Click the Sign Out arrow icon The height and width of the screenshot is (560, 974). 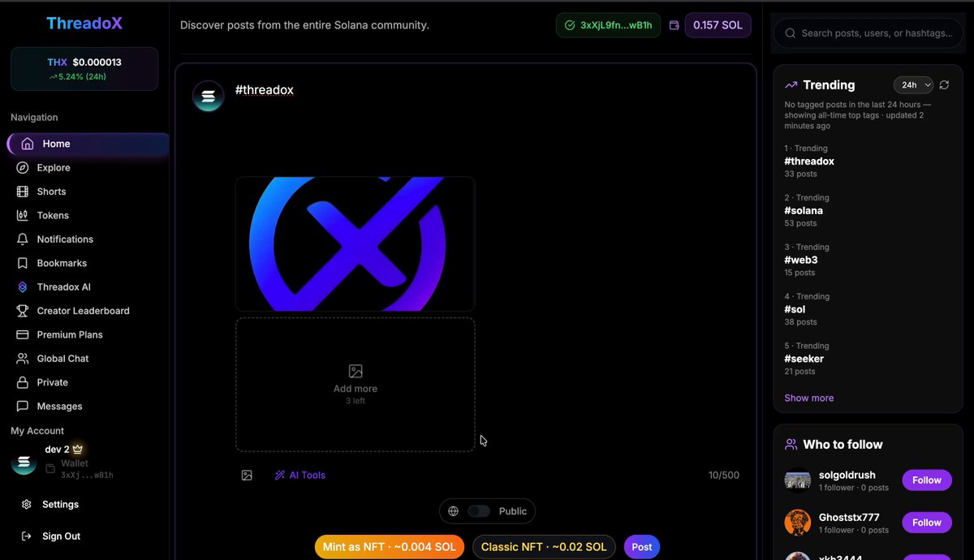(x=26, y=536)
